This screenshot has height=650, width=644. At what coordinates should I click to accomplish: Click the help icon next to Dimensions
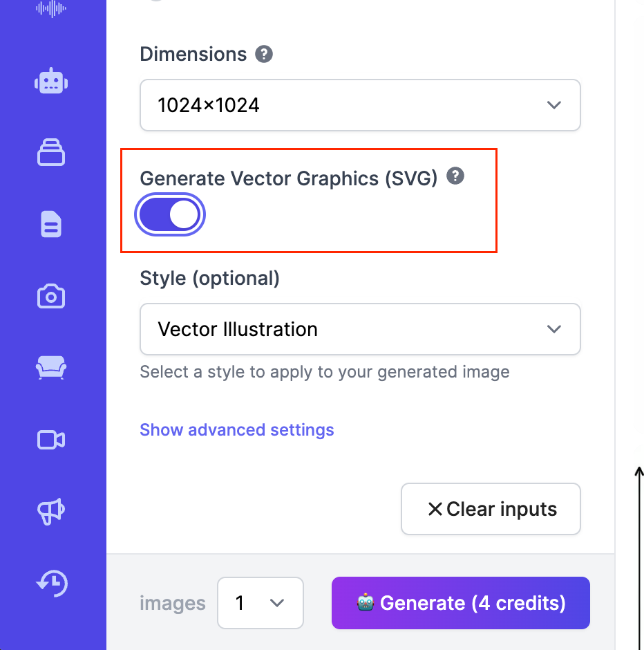click(263, 54)
